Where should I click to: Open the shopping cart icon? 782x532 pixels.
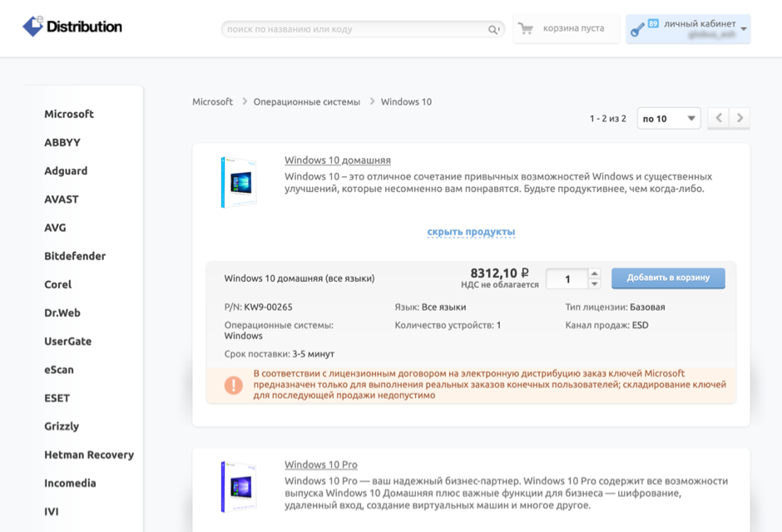pos(525,28)
